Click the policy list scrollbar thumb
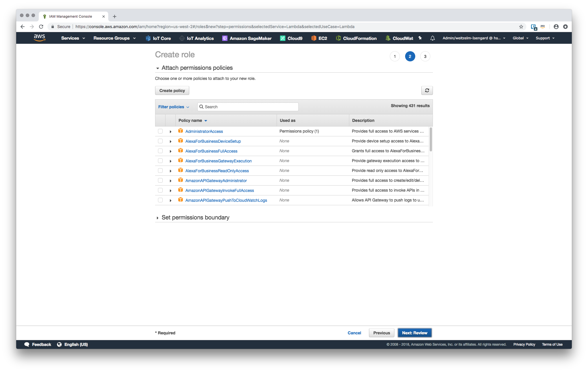Image resolution: width=588 pixels, height=372 pixels. [x=431, y=139]
